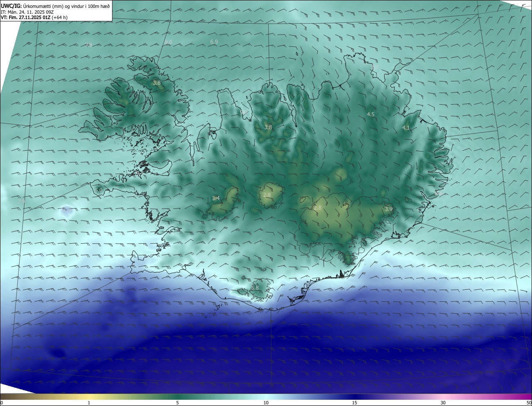Select the 3.4 value label on the map

tap(216, 198)
